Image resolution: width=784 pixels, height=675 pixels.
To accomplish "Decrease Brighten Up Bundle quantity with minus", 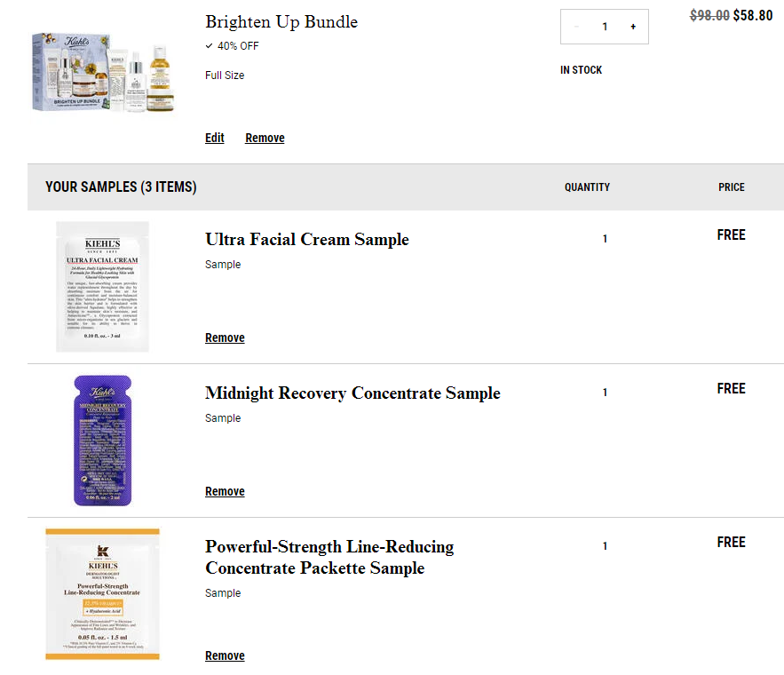I will [576, 27].
